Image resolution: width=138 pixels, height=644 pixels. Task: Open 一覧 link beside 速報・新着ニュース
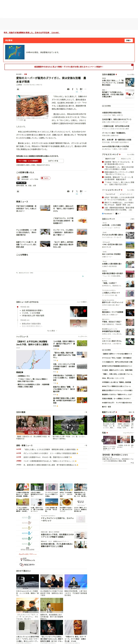coord(86,446)
